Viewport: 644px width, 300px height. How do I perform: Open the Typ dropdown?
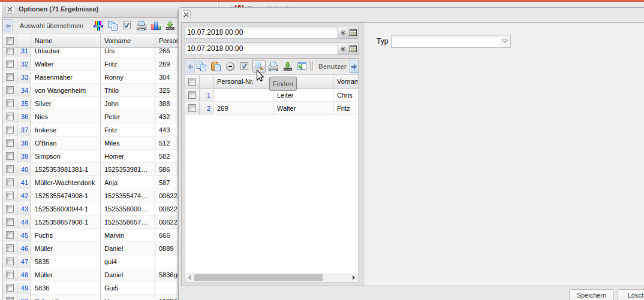[x=505, y=41]
